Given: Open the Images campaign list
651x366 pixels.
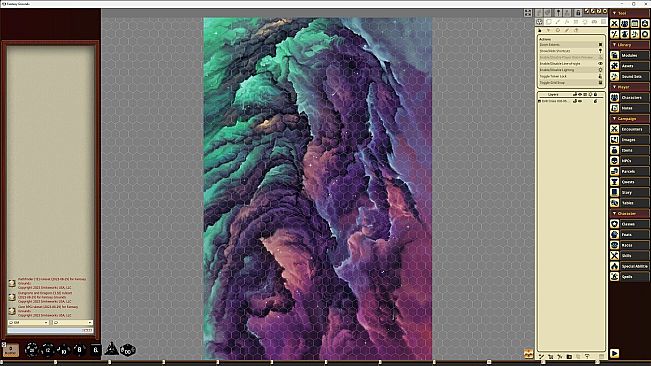Looking at the screenshot, I should [x=629, y=139].
